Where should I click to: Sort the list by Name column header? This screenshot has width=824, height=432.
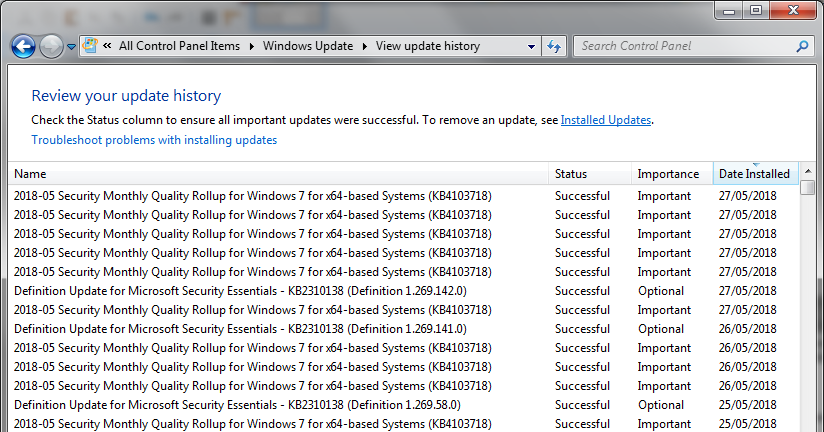279,174
